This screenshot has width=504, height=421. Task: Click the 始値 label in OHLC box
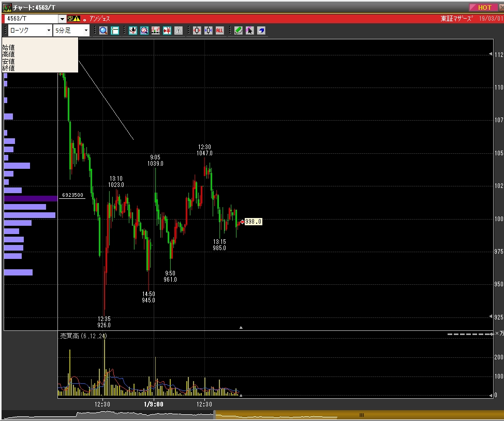[x=8, y=48]
